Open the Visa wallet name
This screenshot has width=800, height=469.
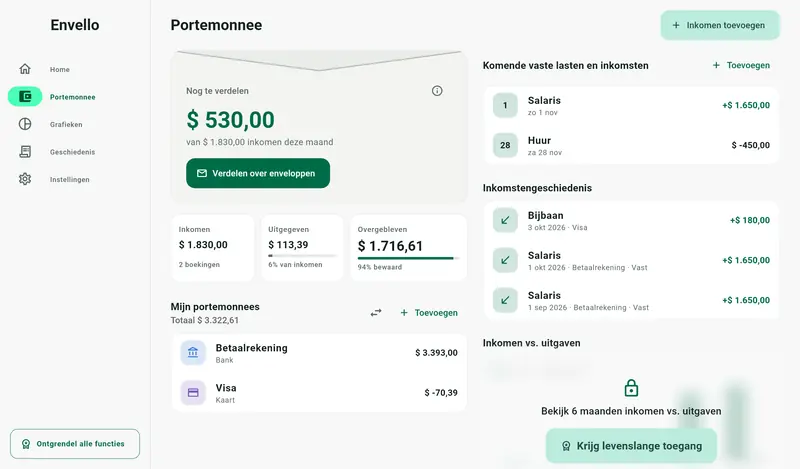(x=226, y=388)
